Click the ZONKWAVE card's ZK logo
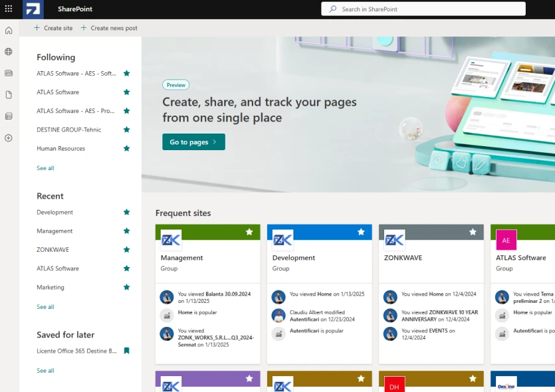The height and width of the screenshot is (392, 555). click(x=395, y=241)
